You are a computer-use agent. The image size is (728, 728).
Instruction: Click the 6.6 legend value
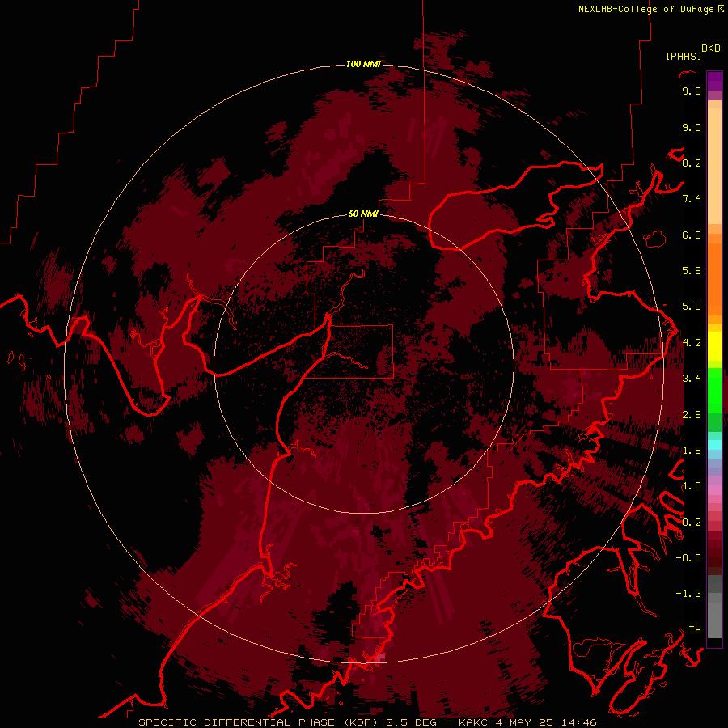click(692, 235)
